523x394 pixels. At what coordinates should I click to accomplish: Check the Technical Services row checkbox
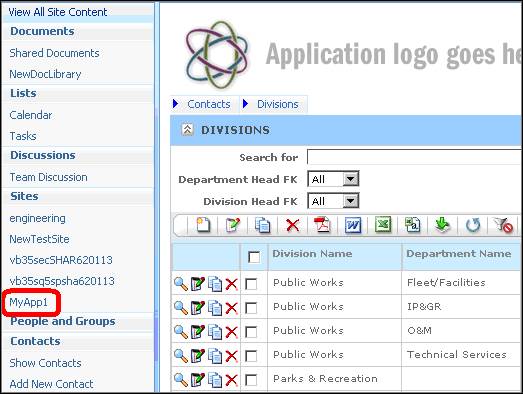click(251, 356)
